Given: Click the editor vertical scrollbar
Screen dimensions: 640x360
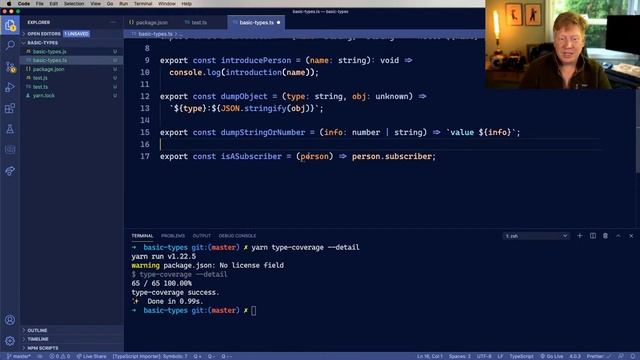Looking at the screenshot, I should coord(637,131).
